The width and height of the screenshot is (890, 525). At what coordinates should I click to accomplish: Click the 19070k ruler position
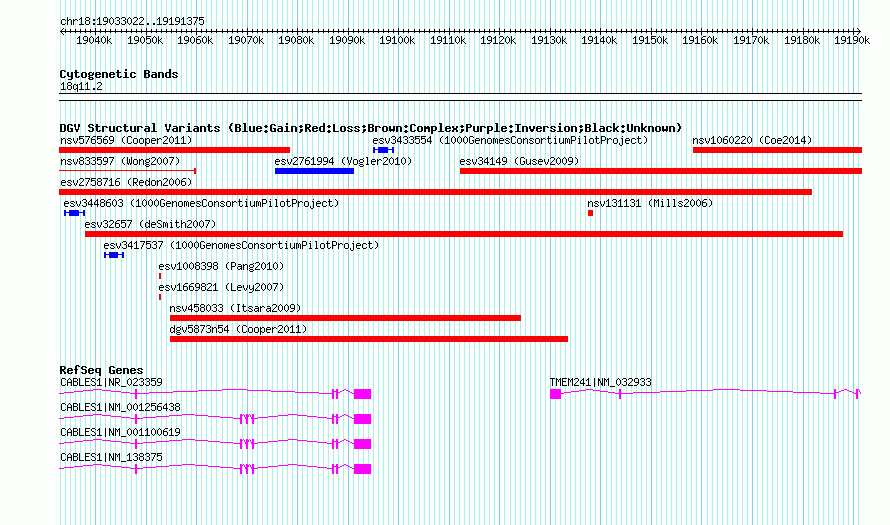point(246,40)
